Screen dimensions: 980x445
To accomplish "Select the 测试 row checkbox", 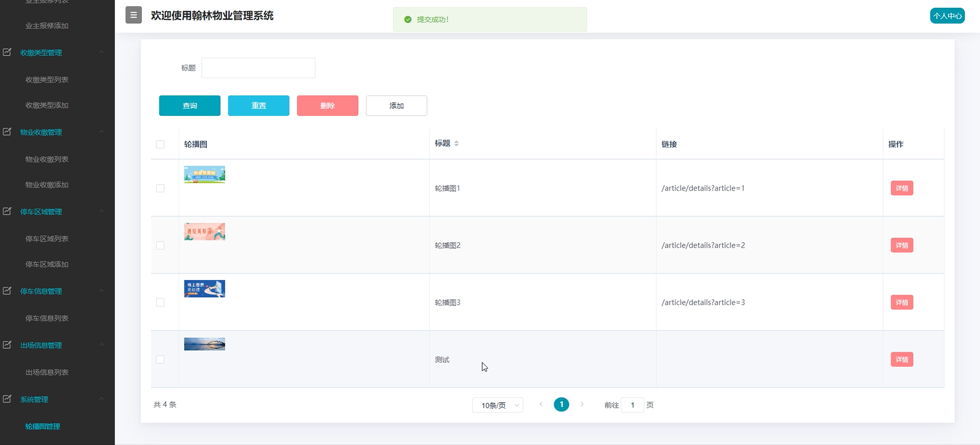I will [160, 359].
